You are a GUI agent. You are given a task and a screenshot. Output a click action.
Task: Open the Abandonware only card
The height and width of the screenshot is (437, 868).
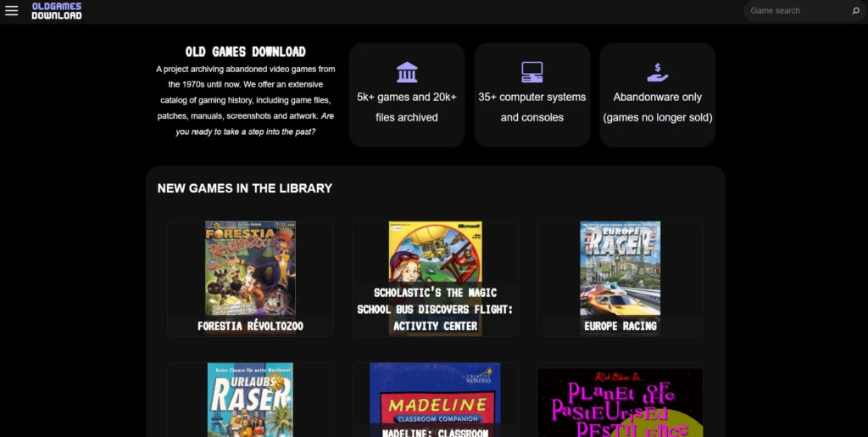(658, 95)
